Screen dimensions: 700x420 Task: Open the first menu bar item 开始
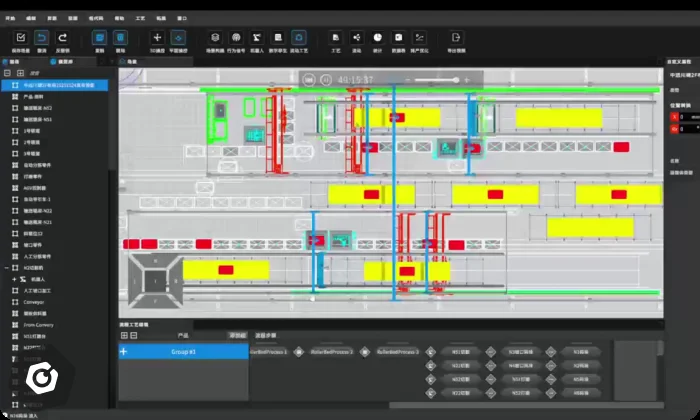(x=10, y=18)
